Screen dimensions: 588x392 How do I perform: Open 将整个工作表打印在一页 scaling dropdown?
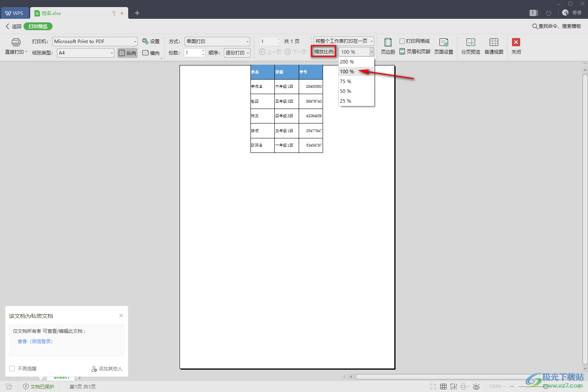344,41
